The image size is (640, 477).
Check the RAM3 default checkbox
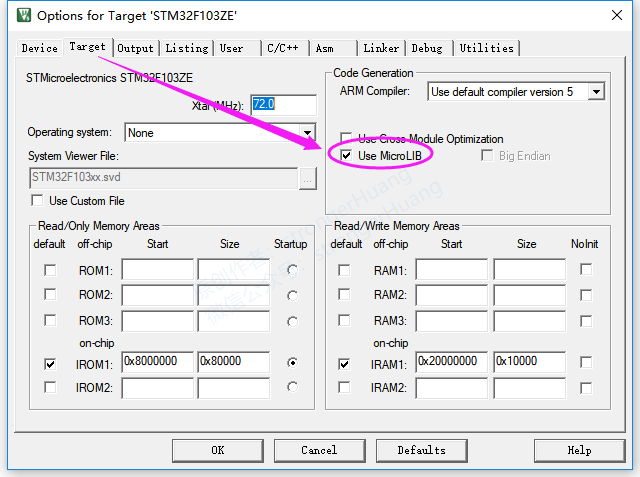(344, 320)
